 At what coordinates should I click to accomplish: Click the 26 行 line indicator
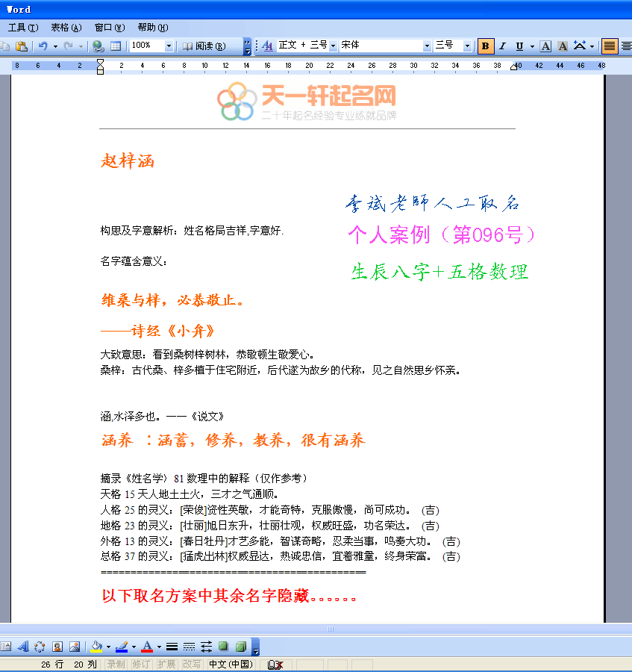(52, 665)
